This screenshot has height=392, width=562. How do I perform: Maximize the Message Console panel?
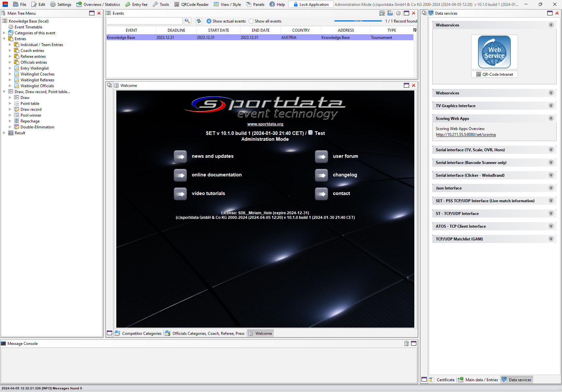pos(414,343)
